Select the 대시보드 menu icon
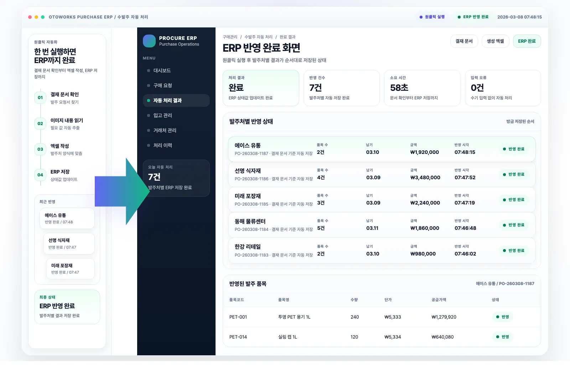 (148, 71)
